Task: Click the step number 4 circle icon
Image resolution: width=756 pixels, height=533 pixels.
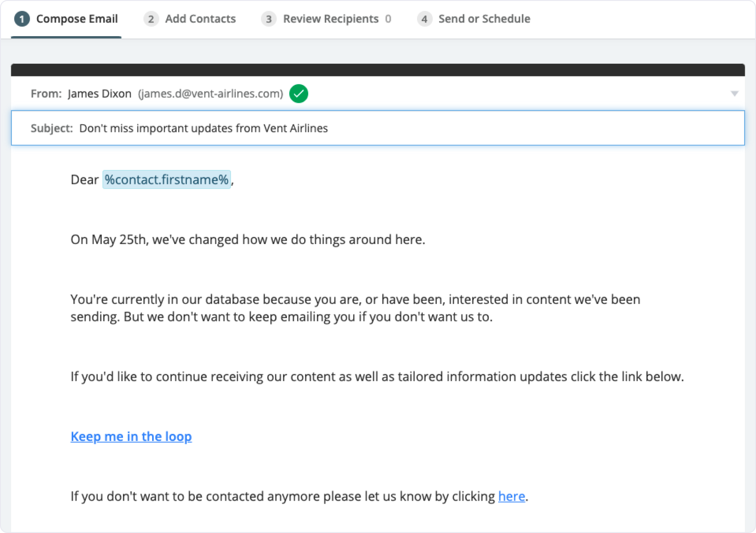Action: (x=424, y=19)
